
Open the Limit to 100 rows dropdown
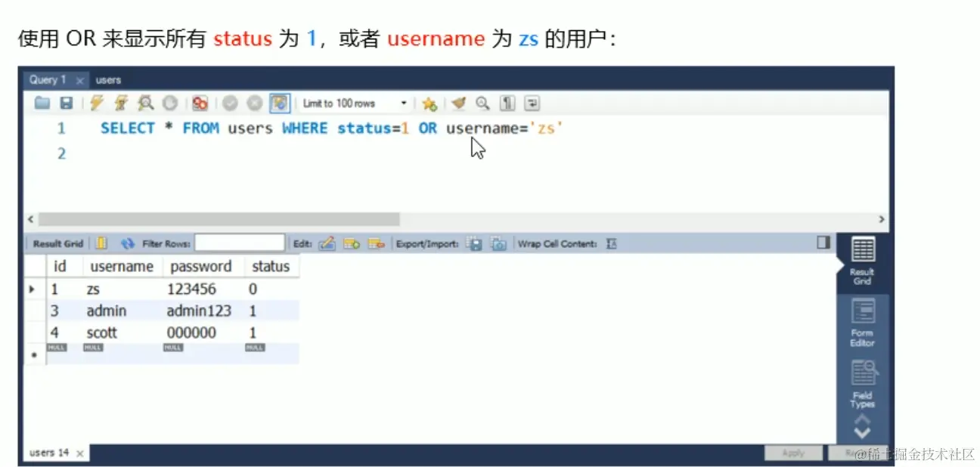(355, 104)
